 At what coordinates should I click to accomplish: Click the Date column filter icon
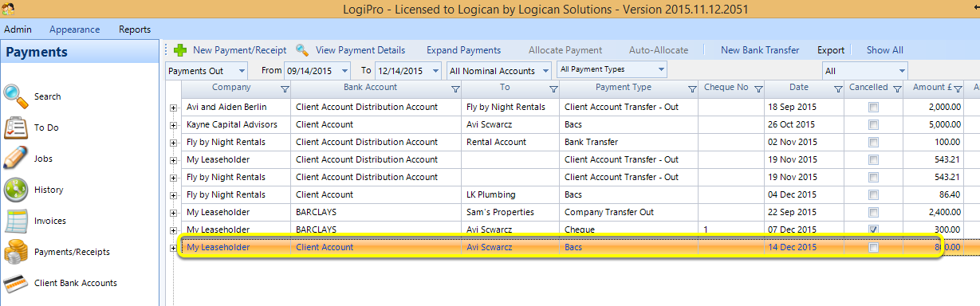coord(838,88)
